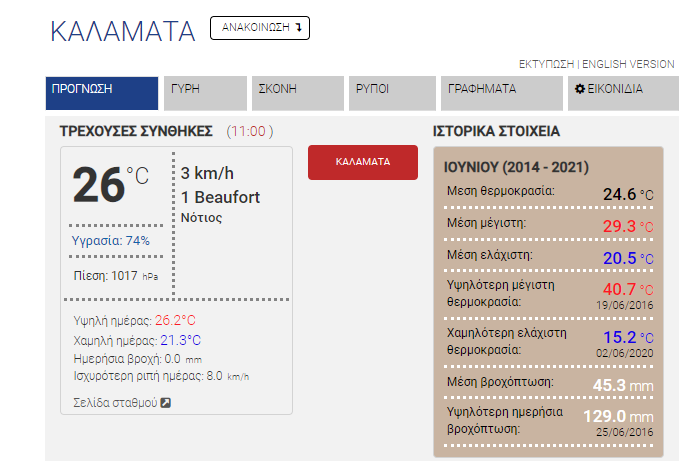Click the Υγρασία: 74% humidity reading
This screenshot has height=461, width=690.
click(x=110, y=241)
